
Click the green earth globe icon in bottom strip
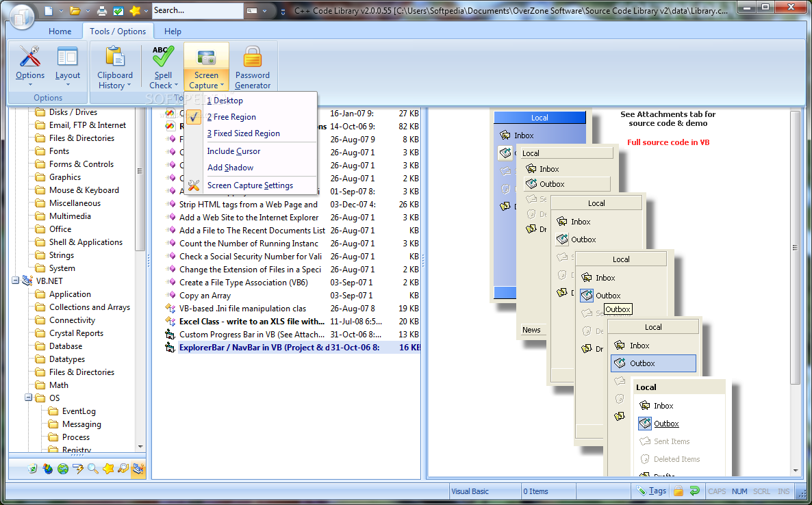point(63,469)
